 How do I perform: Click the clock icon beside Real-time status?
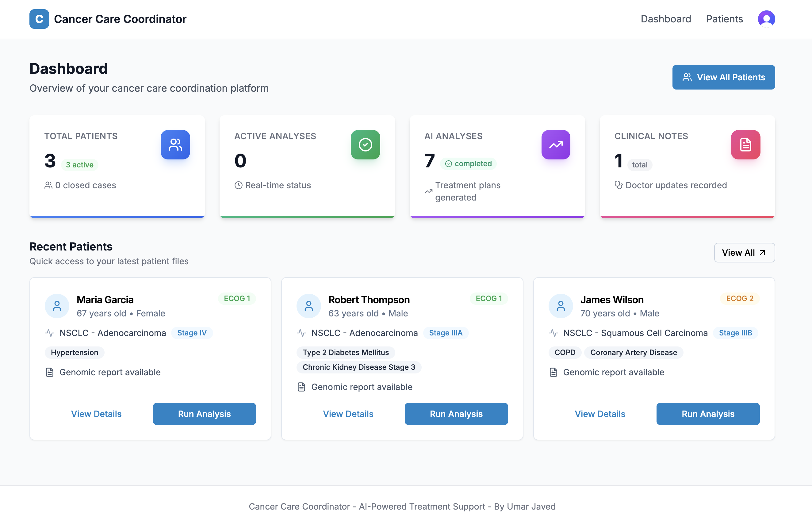pos(238,185)
